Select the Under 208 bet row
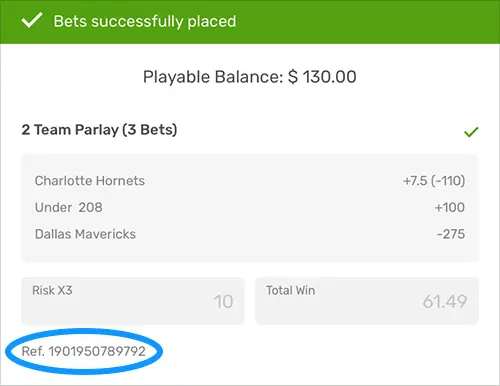 tap(250, 207)
